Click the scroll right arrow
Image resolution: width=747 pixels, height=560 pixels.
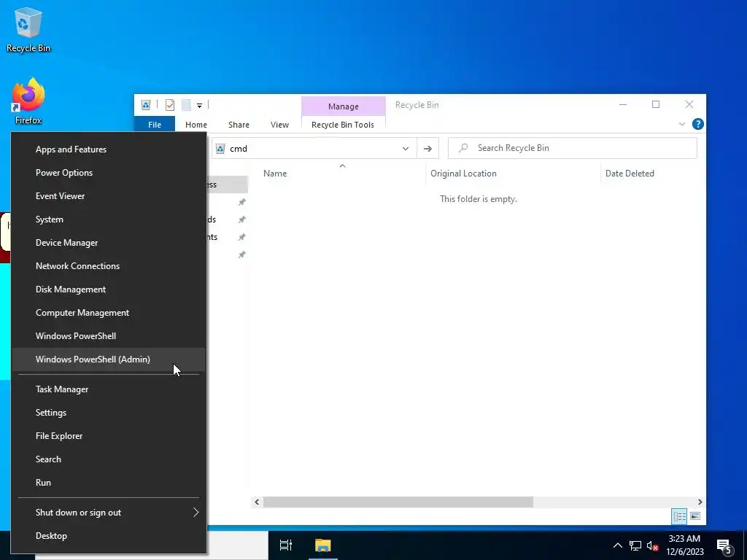click(x=700, y=502)
